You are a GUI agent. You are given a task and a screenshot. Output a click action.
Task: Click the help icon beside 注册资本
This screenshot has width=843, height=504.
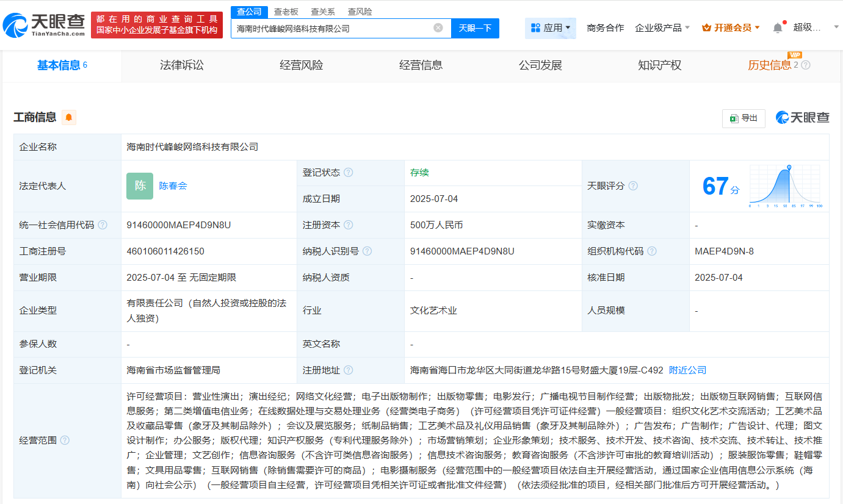[348, 225]
